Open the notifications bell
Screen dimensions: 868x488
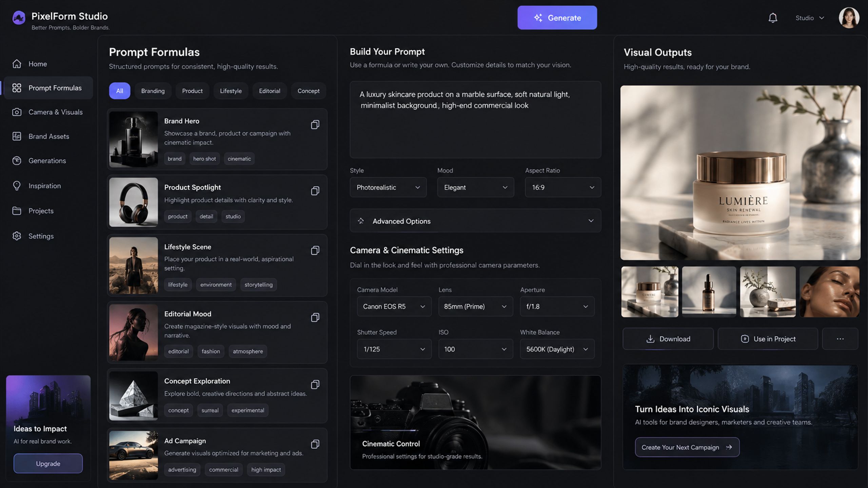coord(773,18)
